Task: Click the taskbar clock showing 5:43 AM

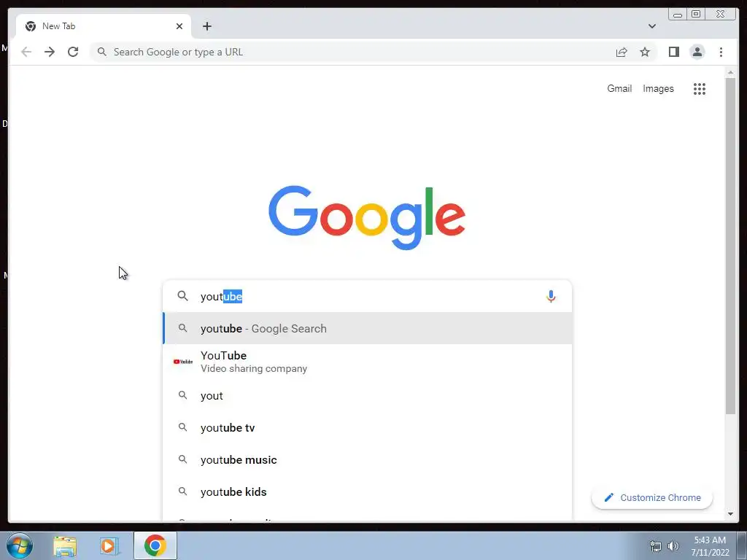Action: tap(710, 546)
